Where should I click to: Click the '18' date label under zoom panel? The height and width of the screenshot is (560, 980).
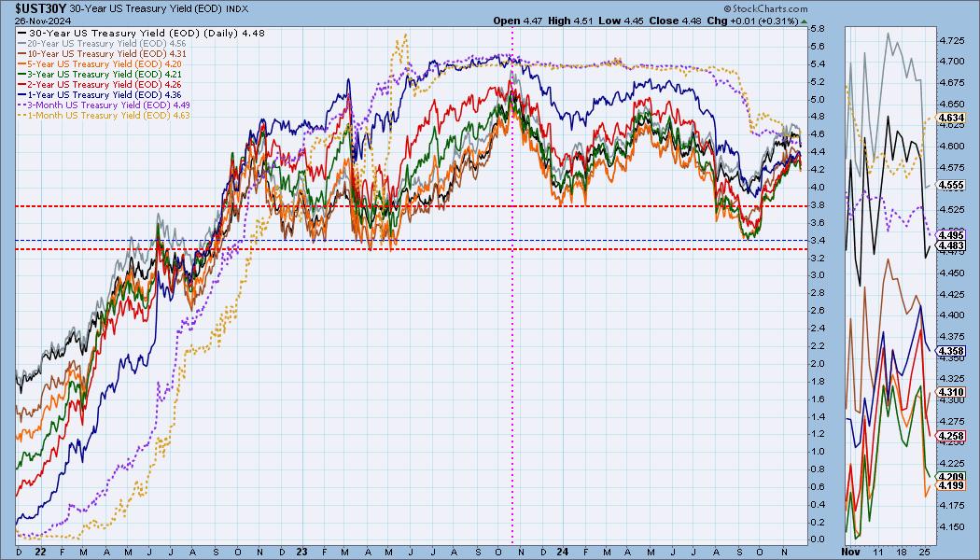click(x=902, y=552)
